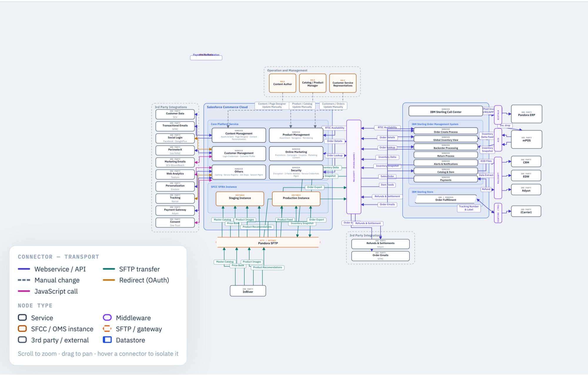This screenshot has height=375, width=588.
Task: Click the Customer Data SCV node
Action: pos(175,114)
